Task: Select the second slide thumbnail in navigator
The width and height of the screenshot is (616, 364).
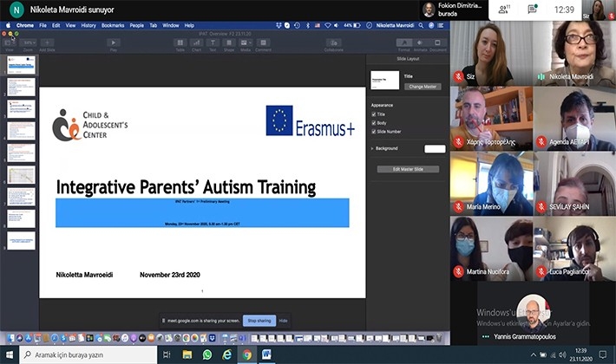Action: tap(22, 87)
